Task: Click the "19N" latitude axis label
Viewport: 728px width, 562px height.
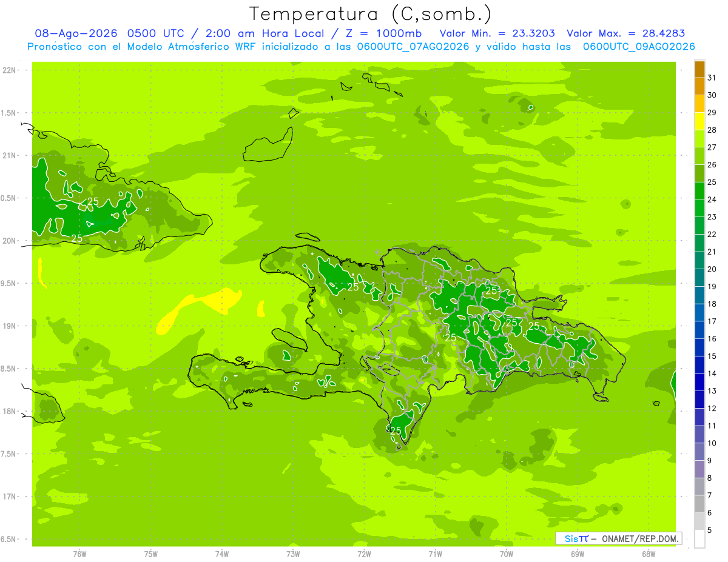Action: pyautogui.click(x=10, y=326)
